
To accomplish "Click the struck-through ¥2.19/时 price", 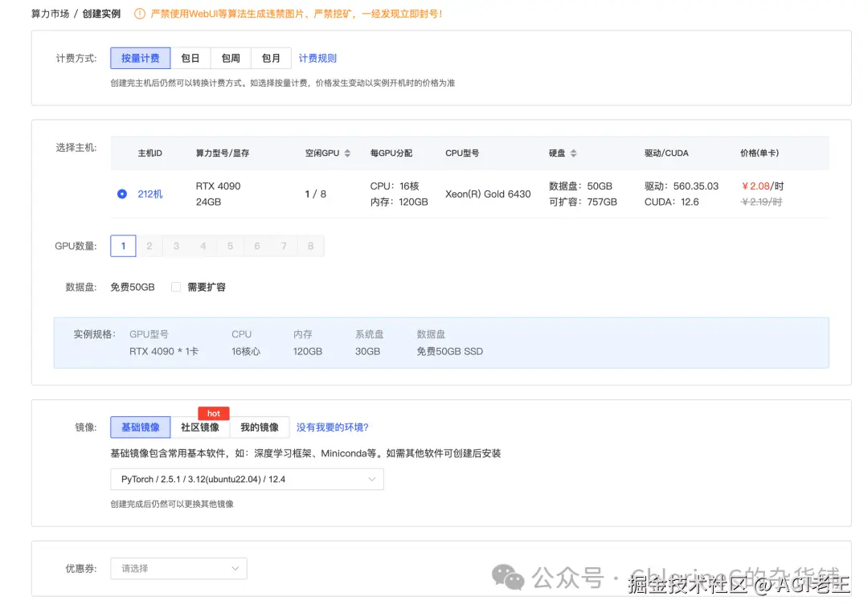I will pyautogui.click(x=762, y=202).
